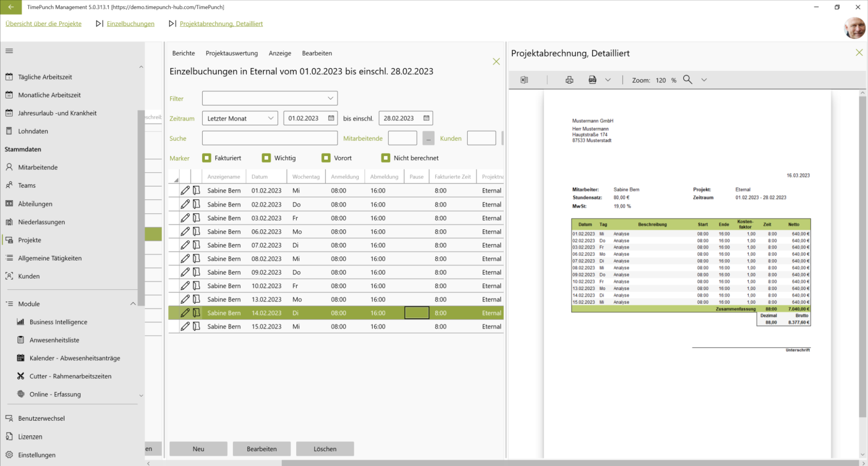Enable the Wichtig marker checkbox

[x=266, y=158]
